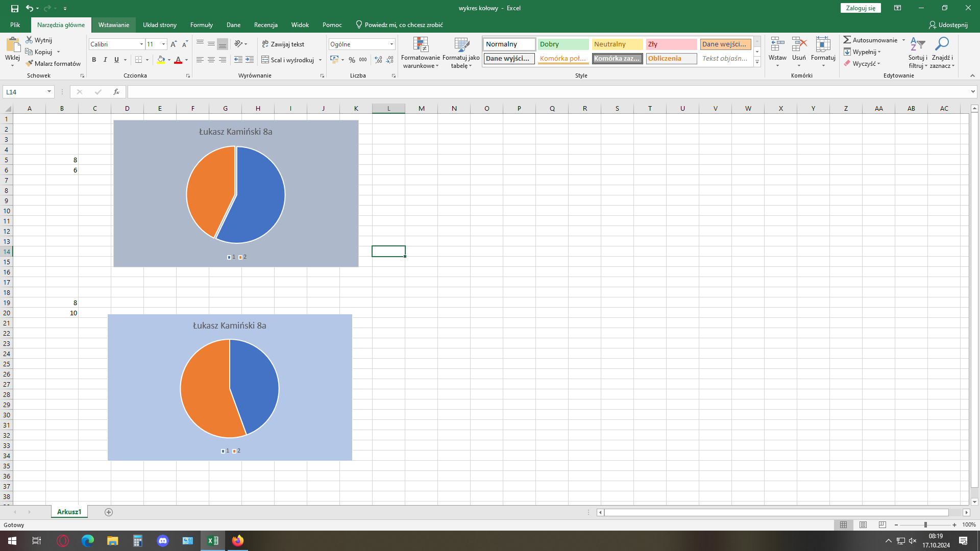Toggle Italic formatting button
This screenshot has width=980, height=551.
(x=105, y=60)
